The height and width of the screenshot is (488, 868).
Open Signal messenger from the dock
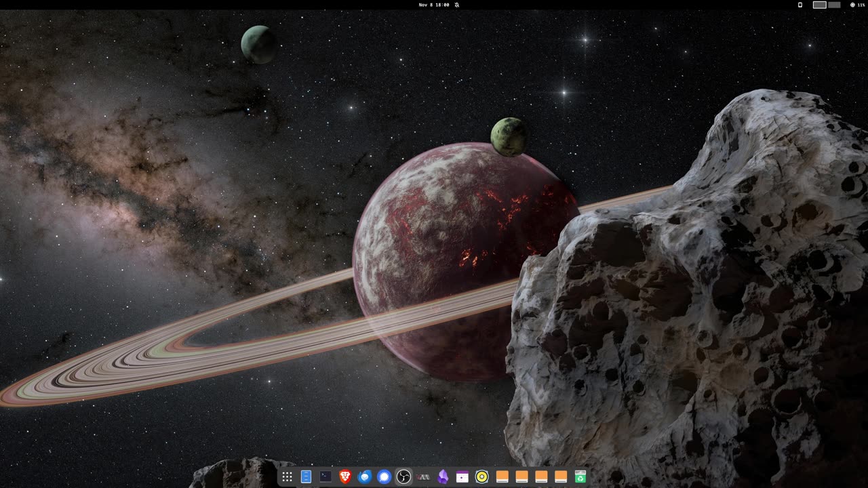point(384,477)
